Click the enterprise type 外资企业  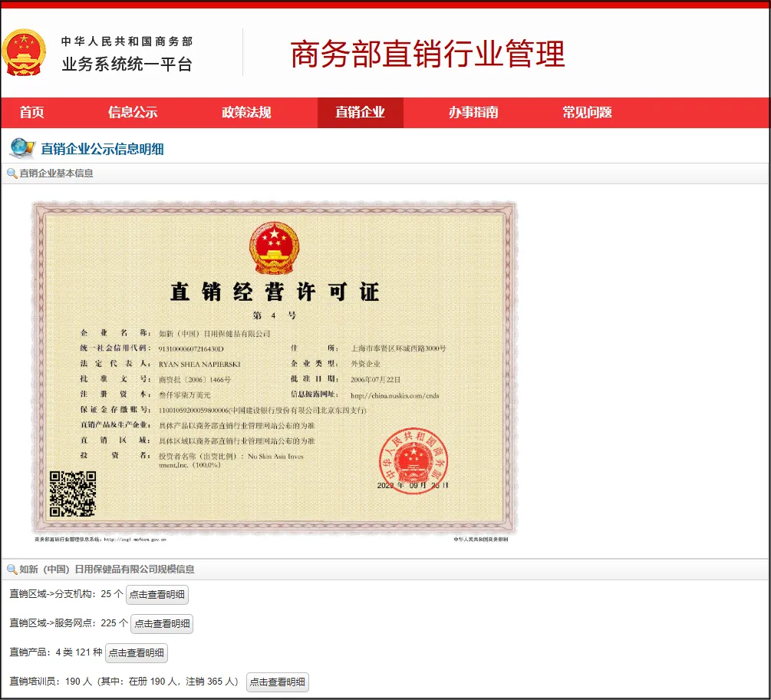(x=365, y=364)
